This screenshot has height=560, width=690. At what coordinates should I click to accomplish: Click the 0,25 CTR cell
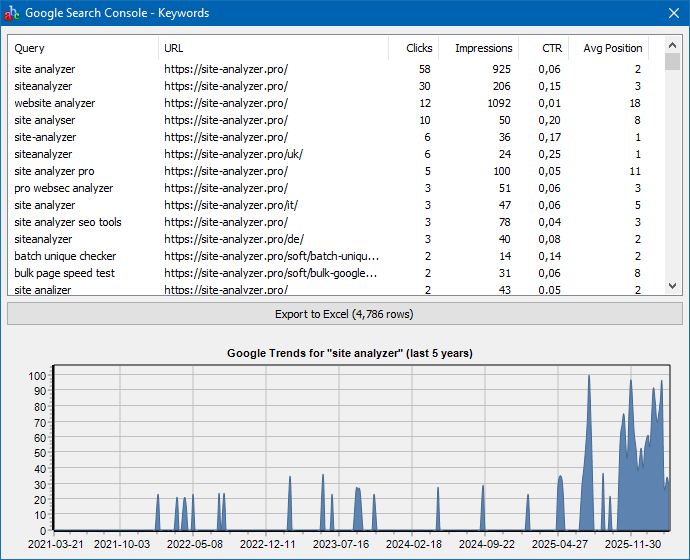(x=550, y=154)
